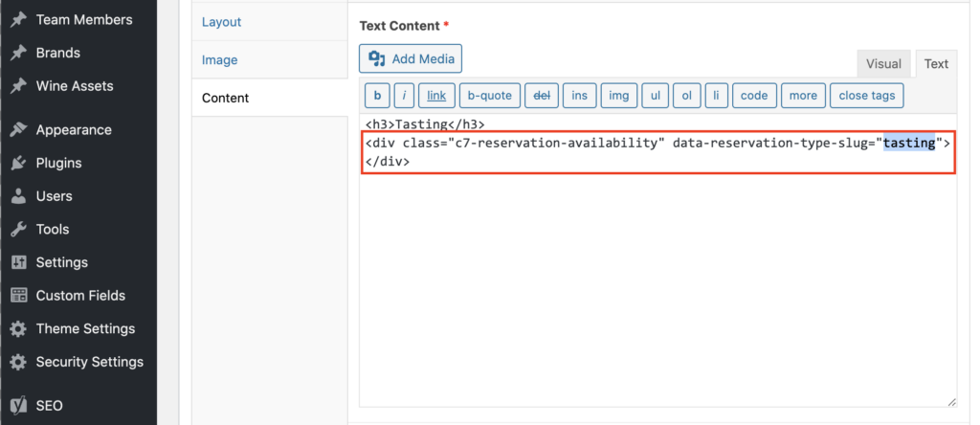
Task: Click the Appearance paintbrush icon
Action: pos(19,130)
